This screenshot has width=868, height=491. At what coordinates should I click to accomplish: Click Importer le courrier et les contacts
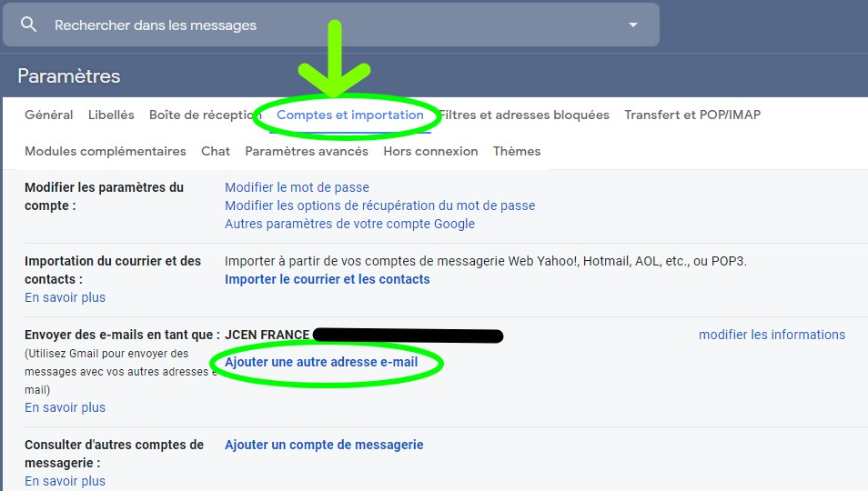click(328, 279)
